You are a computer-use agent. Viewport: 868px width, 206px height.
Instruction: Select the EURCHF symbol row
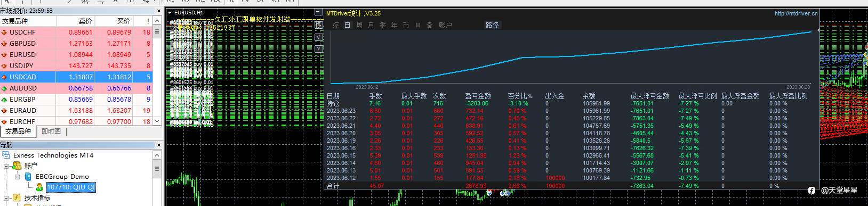pos(76,122)
